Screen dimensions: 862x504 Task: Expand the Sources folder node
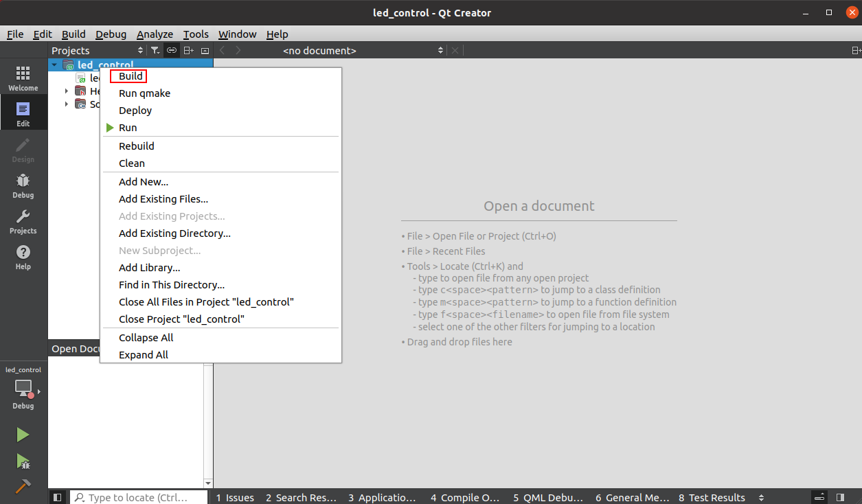pyautogui.click(x=67, y=104)
